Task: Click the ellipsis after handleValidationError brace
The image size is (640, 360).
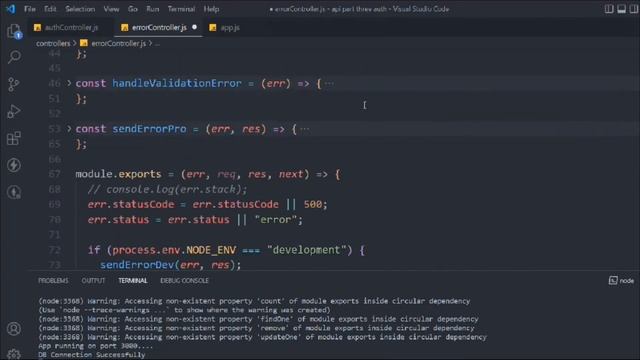Action: click(329, 84)
